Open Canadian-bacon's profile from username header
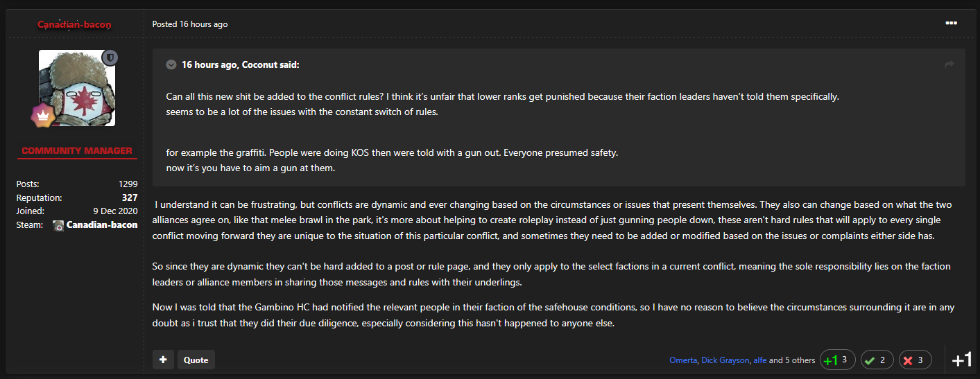 (x=74, y=24)
